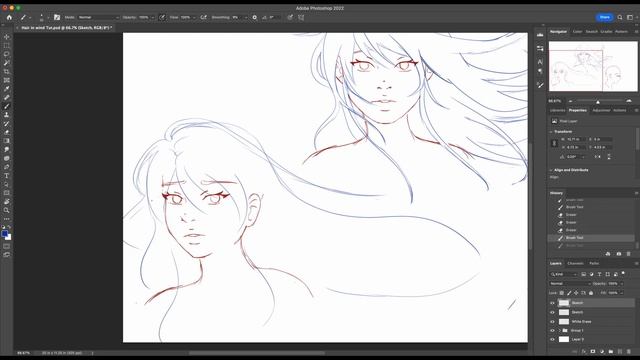This screenshot has width=640, height=360.
Task: Switch to the Channels tab
Action: (x=575, y=263)
